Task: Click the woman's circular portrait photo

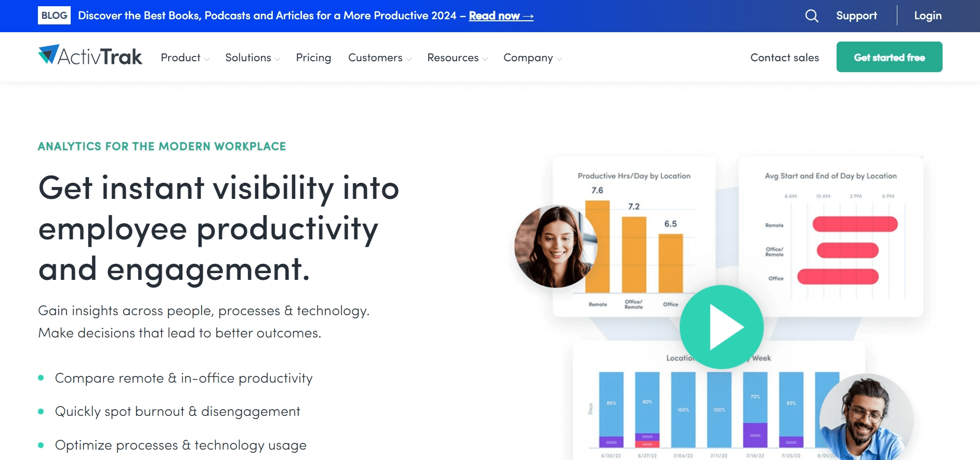Action: (x=555, y=246)
